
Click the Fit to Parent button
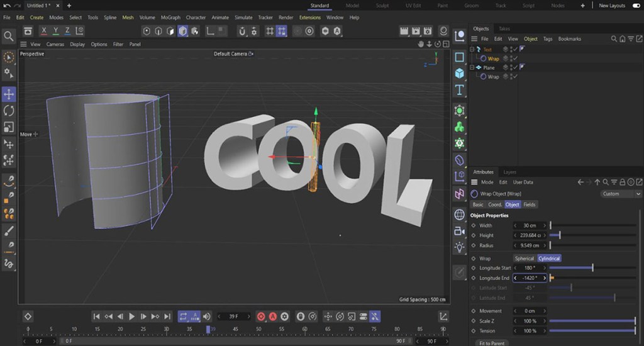[493, 343]
